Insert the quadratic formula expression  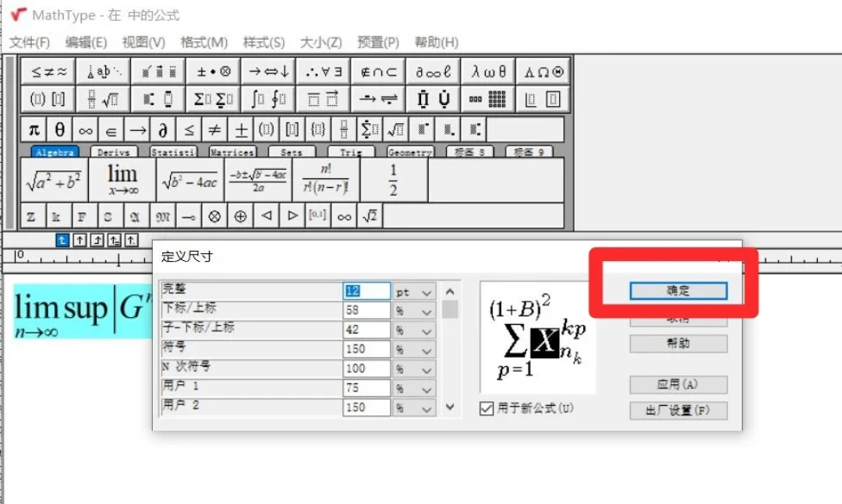pyautogui.click(x=258, y=180)
